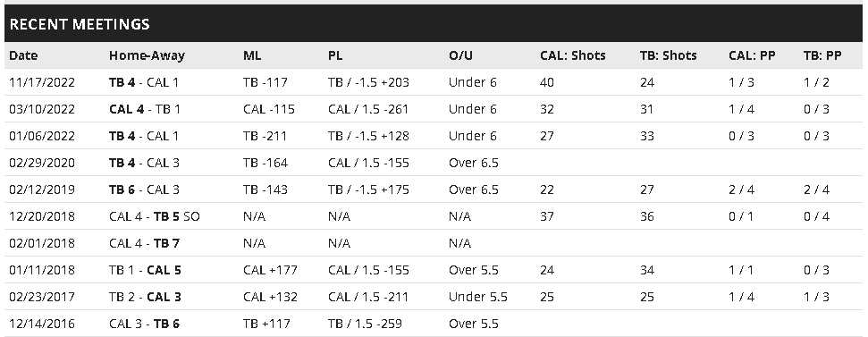868x337 pixels.
Task: Click the Home-Away column header
Action: click(x=147, y=55)
